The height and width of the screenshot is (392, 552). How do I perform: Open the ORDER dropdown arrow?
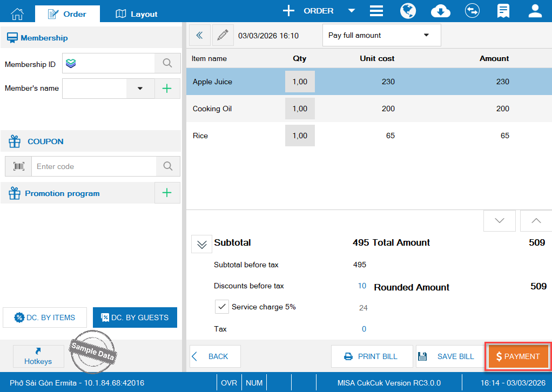[x=352, y=11]
